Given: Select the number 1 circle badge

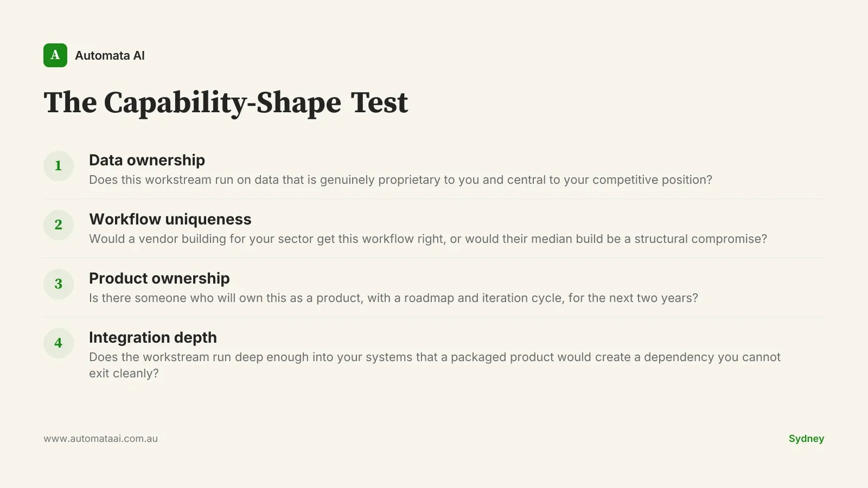Looking at the screenshot, I should (59, 166).
